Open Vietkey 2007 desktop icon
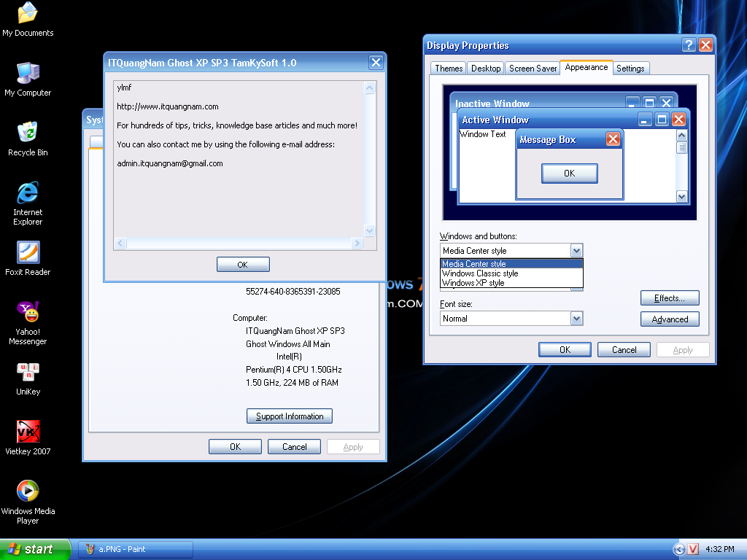This screenshot has width=747, height=560. pyautogui.click(x=28, y=438)
